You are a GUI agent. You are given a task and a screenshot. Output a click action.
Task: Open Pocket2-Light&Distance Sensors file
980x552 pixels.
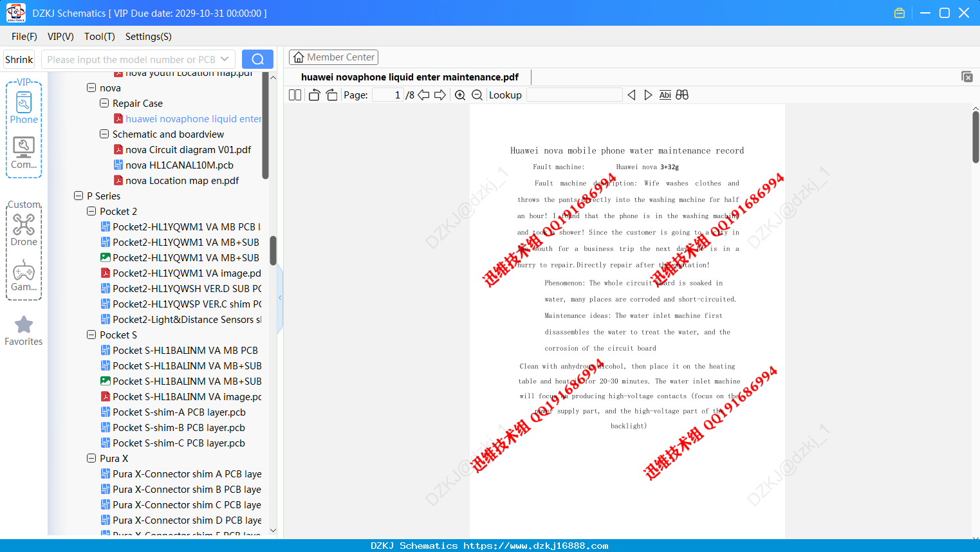pyautogui.click(x=181, y=320)
